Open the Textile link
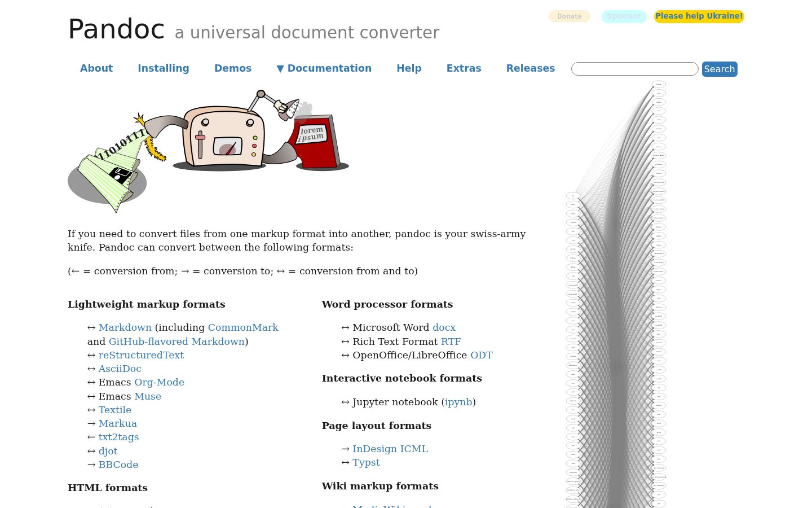Viewport: 812px width, 508px height. click(x=115, y=410)
